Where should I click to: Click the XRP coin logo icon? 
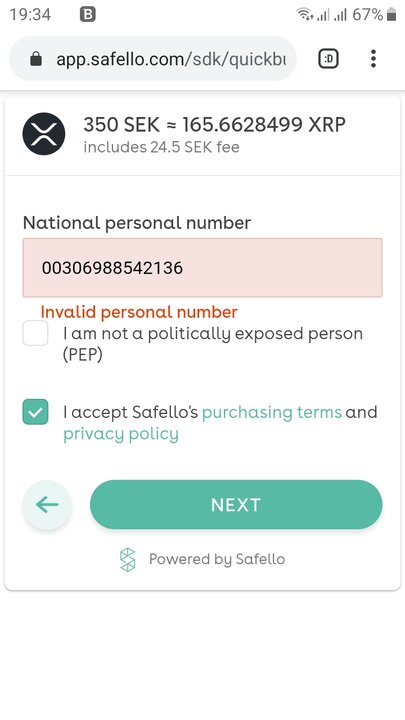tap(44, 134)
